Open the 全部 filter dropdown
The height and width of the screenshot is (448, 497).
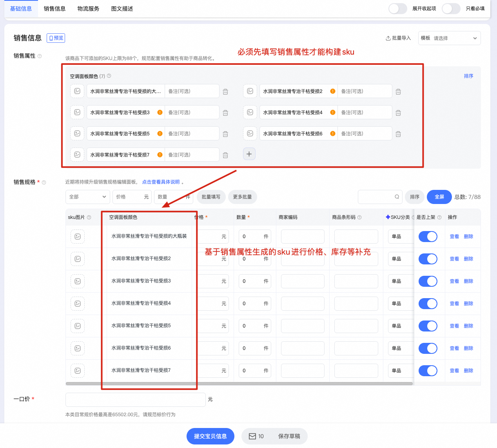[88, 197]
